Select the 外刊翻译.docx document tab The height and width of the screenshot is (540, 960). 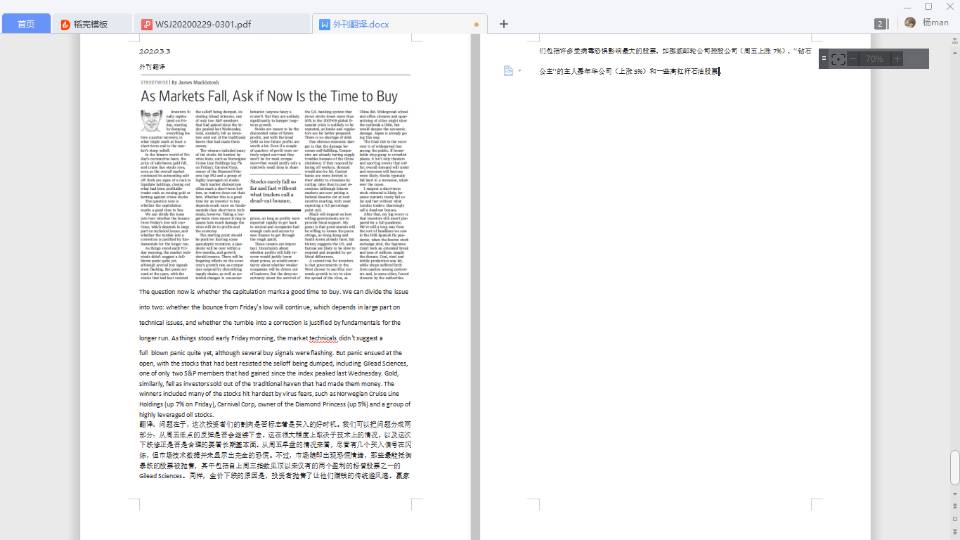click(399, 24)
